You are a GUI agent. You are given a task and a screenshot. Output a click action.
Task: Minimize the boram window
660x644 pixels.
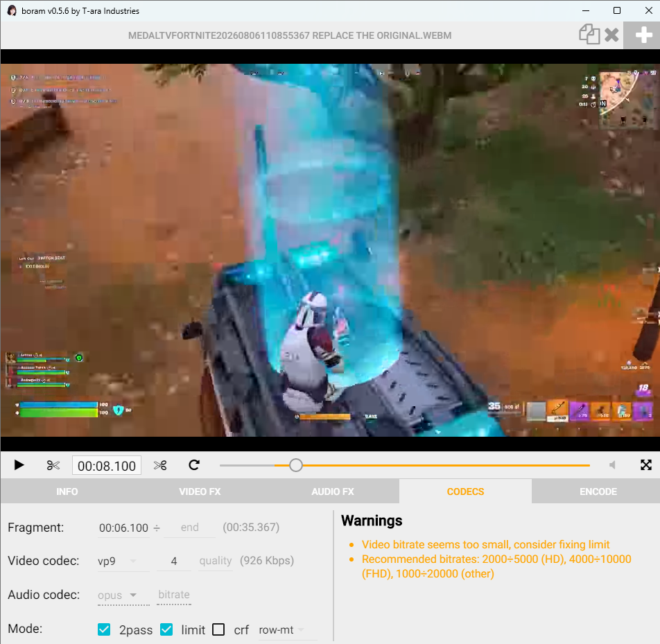[x=586, y=10]
